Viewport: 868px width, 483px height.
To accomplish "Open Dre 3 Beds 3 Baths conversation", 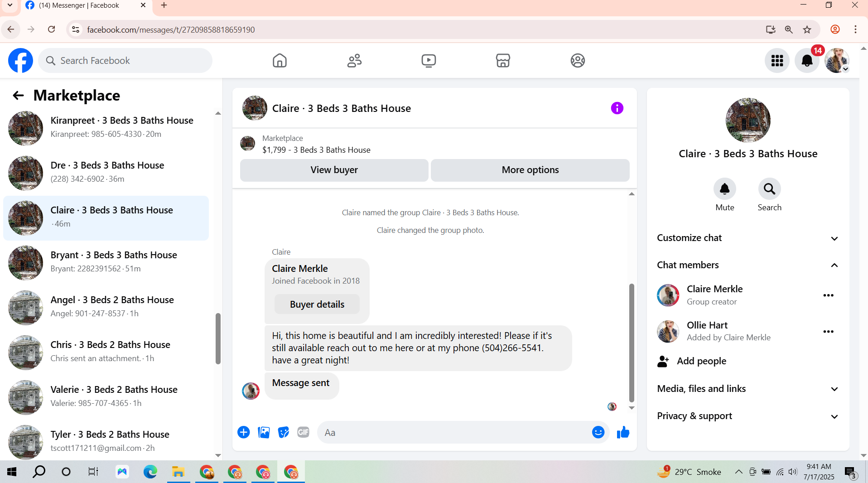I will click(x=106, y=173).
